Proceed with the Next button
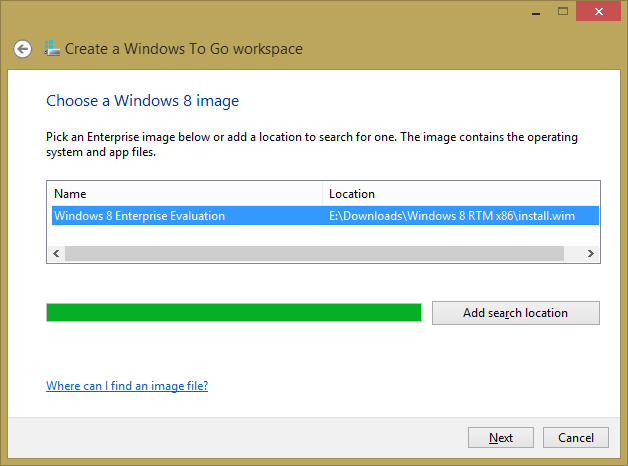Screen dimensions: 628x466 pos(501,438)
